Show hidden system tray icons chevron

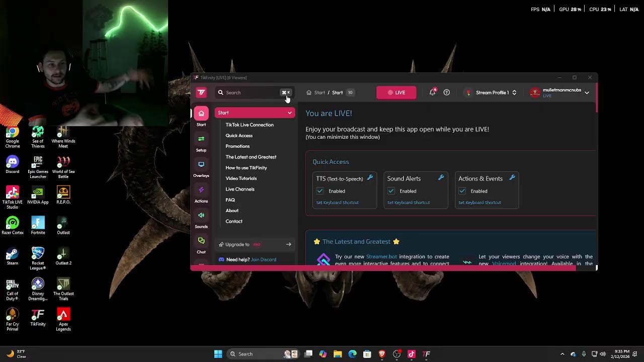pyautogui.click(x=562, y=354)
